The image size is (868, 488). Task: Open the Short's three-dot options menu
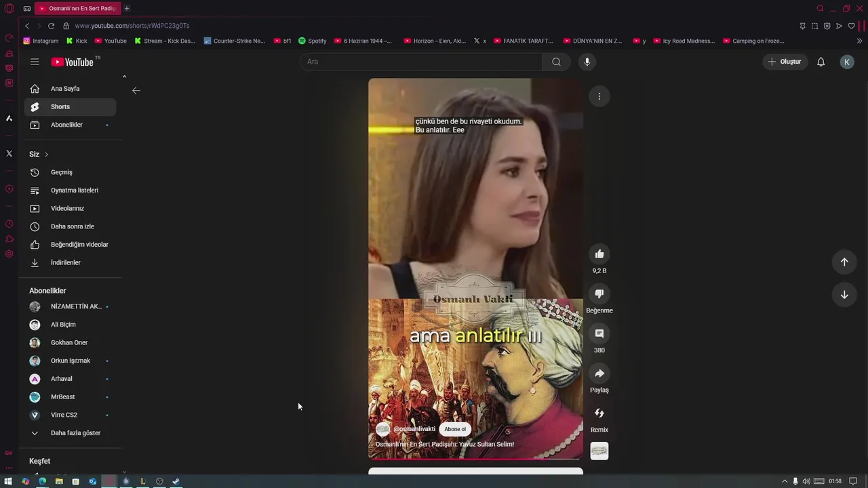(599, 96)
